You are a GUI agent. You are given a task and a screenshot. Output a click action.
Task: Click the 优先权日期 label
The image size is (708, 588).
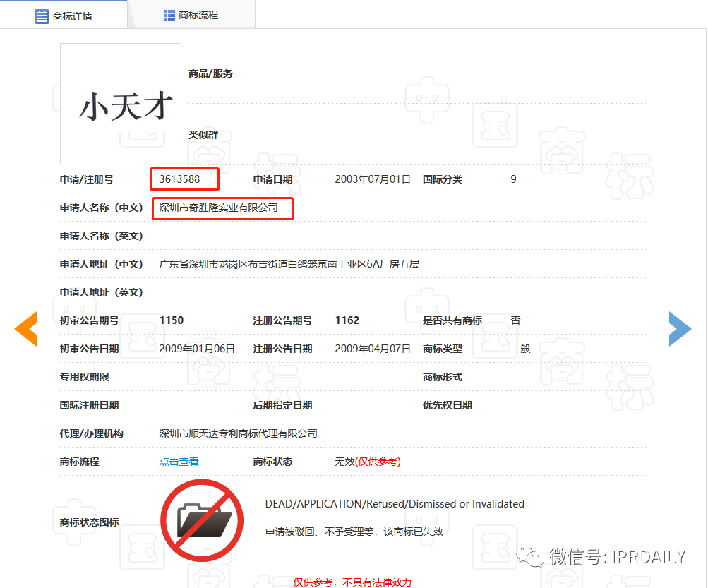[x=448, y=405]
